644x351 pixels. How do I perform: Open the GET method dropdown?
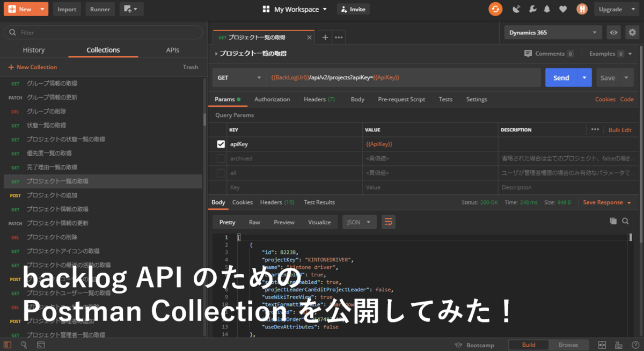pyautogui.click(x=239, y=78)
